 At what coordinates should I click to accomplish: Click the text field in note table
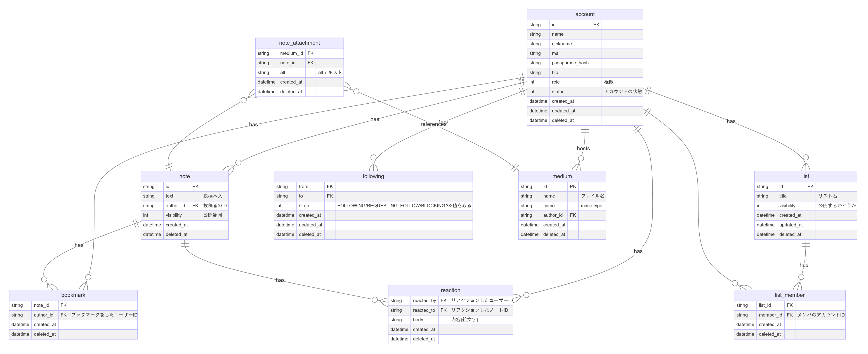177,196
